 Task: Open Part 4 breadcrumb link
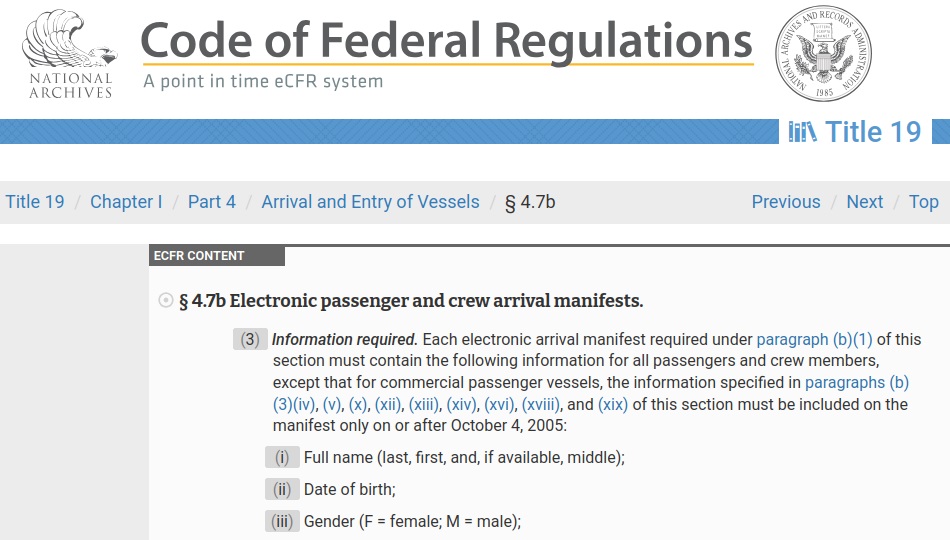[212, 202]
